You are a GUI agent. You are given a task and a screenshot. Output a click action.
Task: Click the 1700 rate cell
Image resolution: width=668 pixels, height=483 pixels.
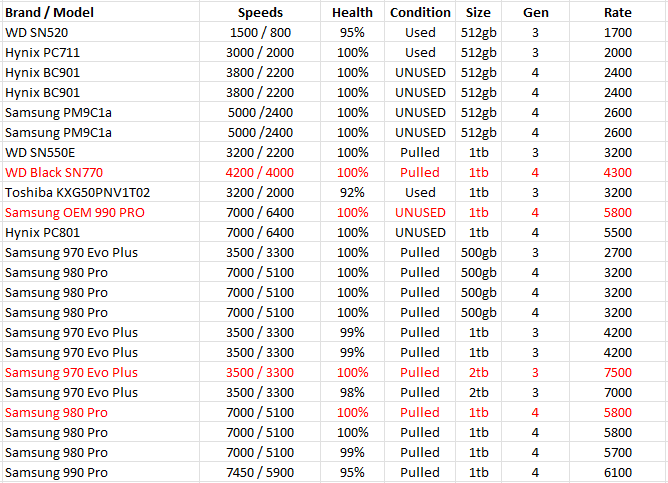pos(618,32)
